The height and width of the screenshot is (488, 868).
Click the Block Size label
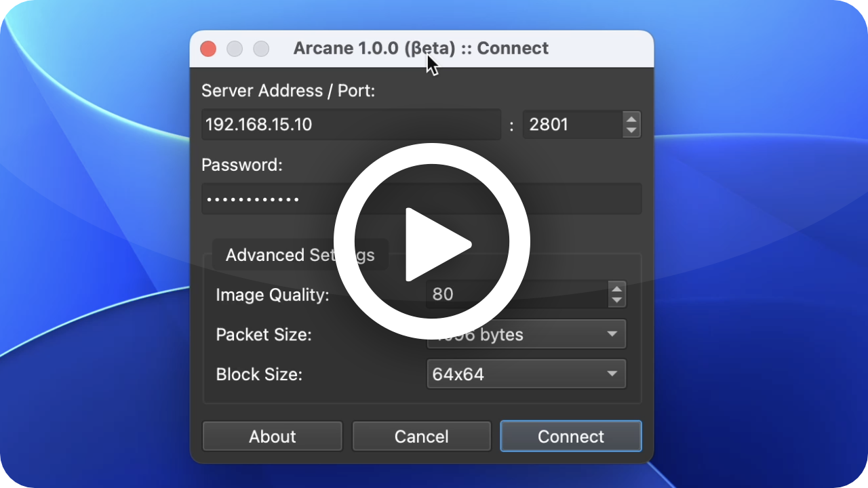[x=259, y=374]
